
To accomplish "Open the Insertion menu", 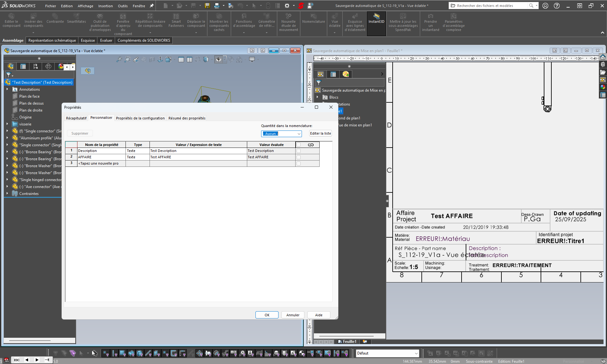I will pos(105,6).
